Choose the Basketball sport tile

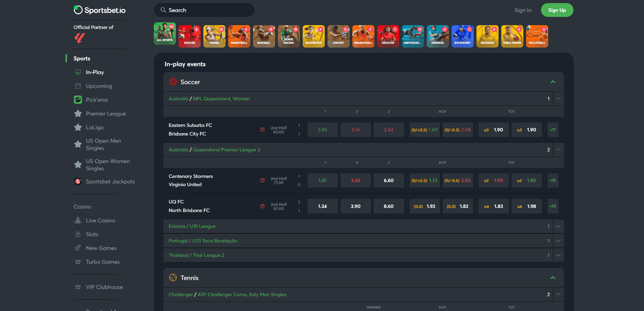239,36
